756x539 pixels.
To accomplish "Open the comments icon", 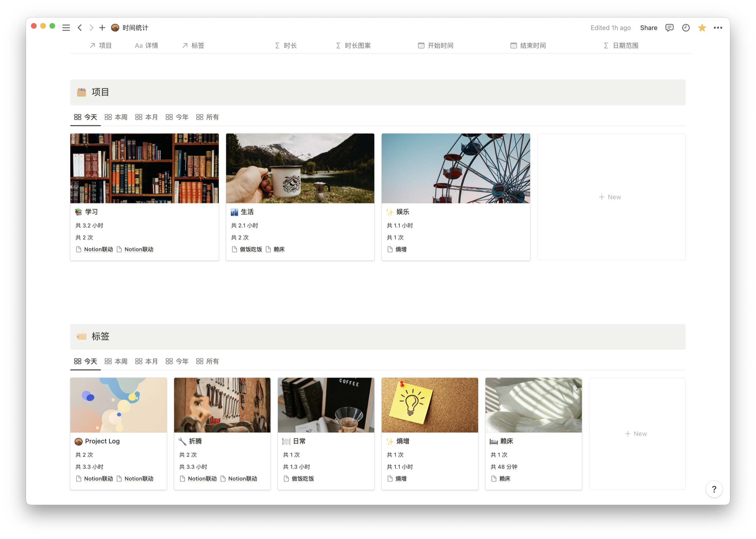I will coord(669,28).
